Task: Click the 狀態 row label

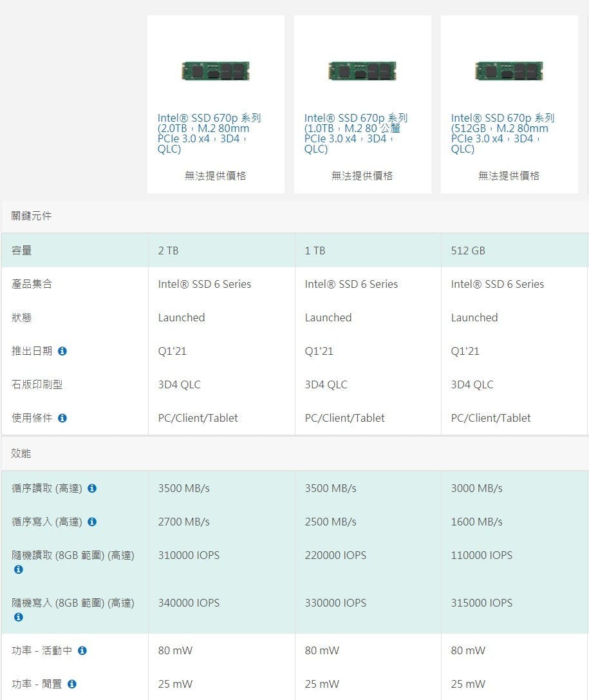Action: click(22, 318)
